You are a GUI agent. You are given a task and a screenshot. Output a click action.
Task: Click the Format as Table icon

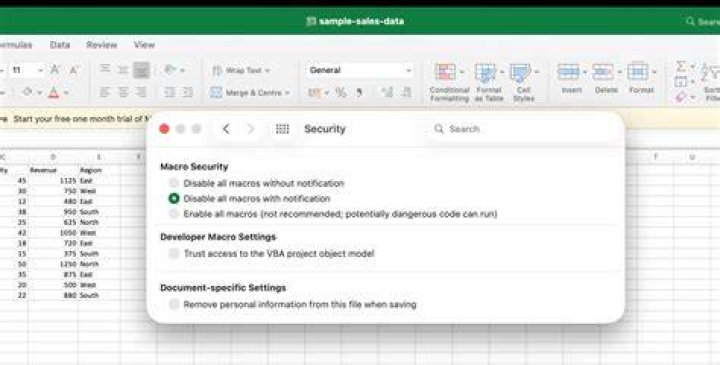(486, 73)
